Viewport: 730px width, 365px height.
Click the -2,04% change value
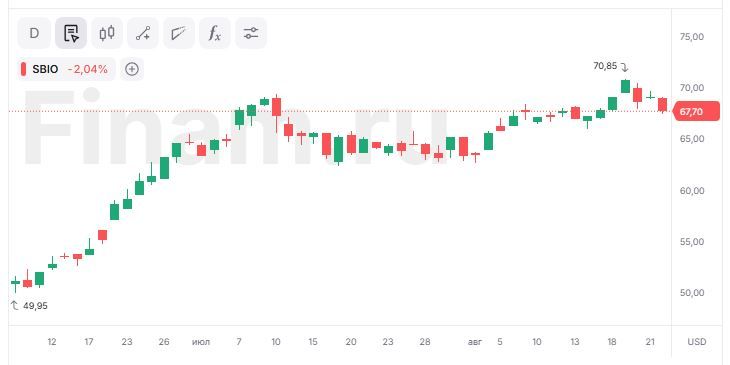point(88,69)
